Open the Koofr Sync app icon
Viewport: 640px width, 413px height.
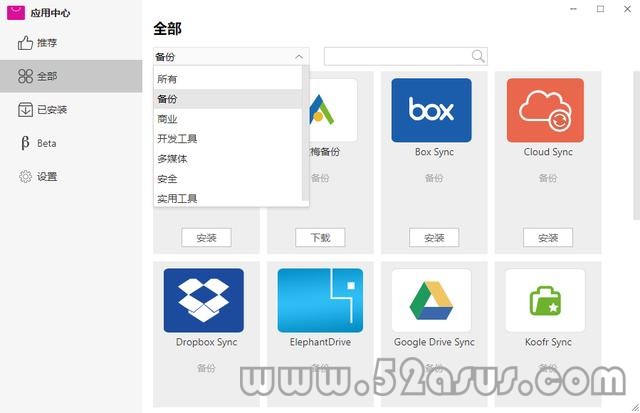tap(545, 300)
